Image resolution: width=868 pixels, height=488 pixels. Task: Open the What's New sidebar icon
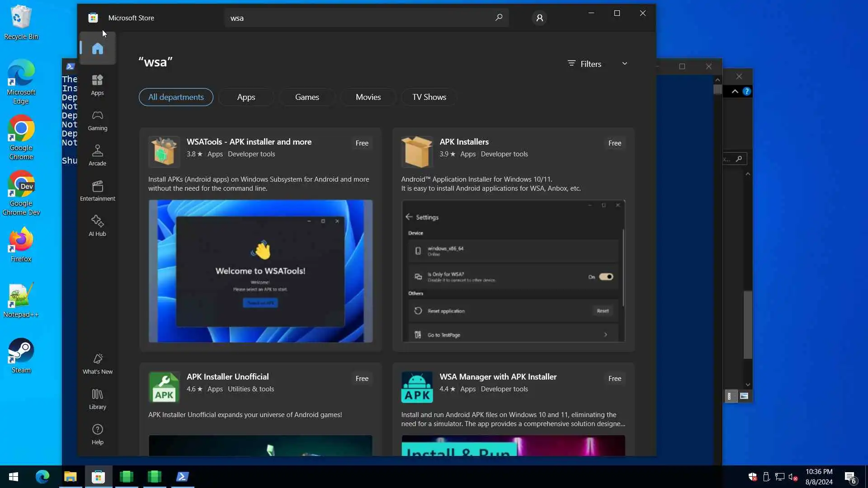98,363
